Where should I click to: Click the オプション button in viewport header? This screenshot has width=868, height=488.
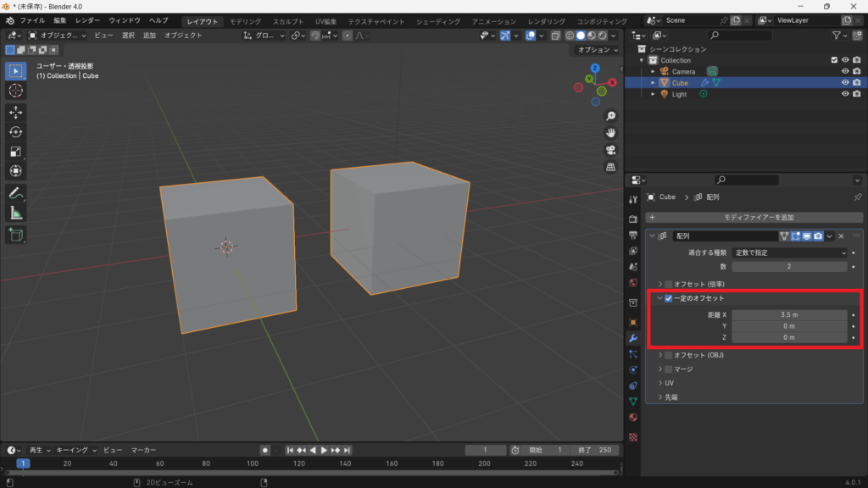[596, 50]
